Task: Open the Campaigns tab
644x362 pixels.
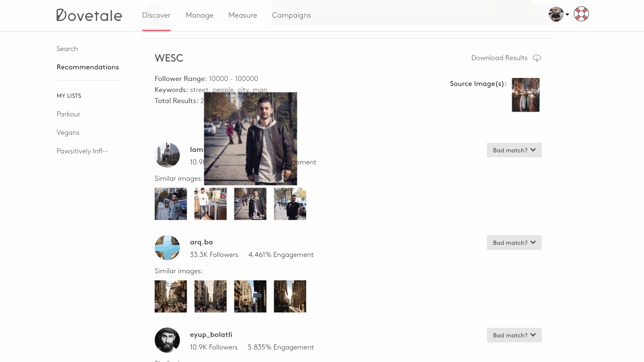Action: (x=291, y=15)
